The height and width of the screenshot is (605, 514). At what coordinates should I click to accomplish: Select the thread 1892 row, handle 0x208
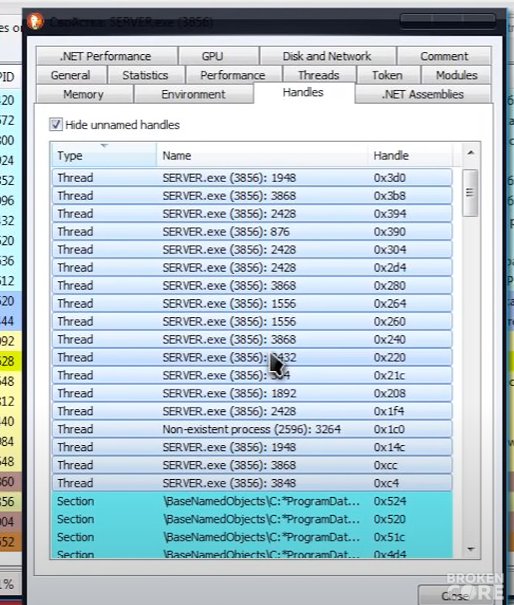coord(252,393)
